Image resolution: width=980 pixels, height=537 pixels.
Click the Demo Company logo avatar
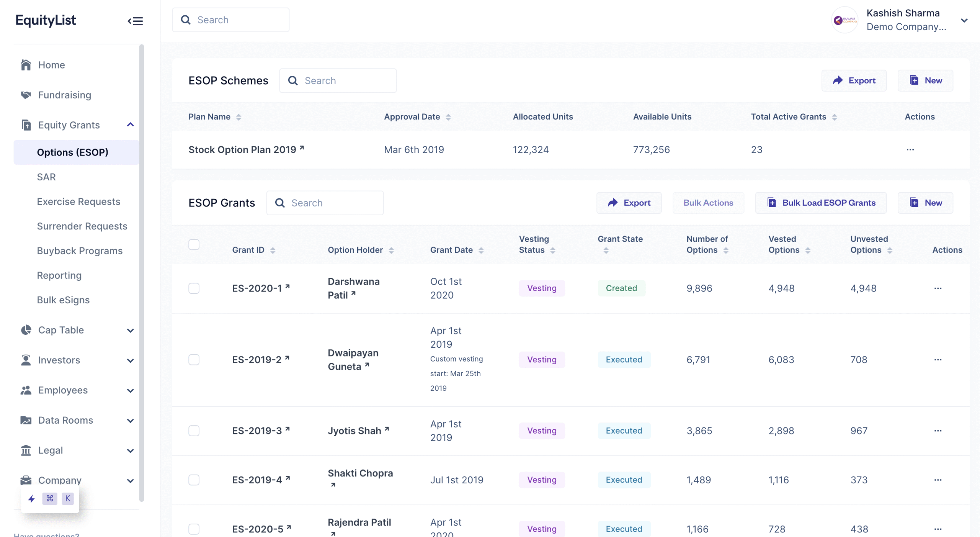pyautogui.click(x=844, y=20)
